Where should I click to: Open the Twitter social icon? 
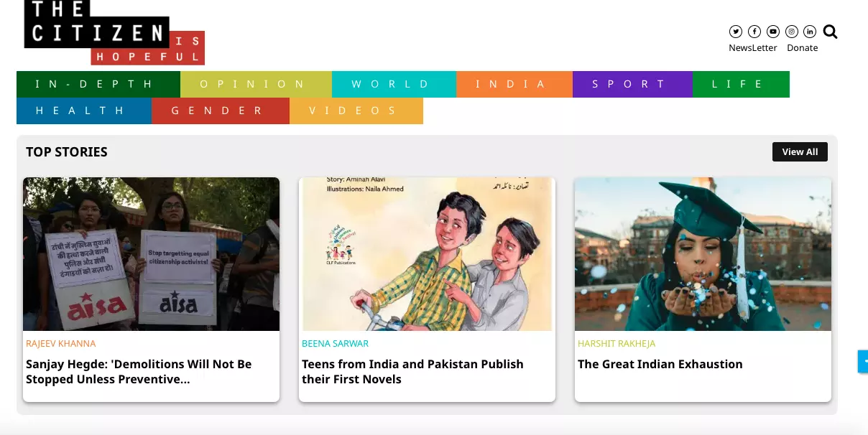pos(735,32)
